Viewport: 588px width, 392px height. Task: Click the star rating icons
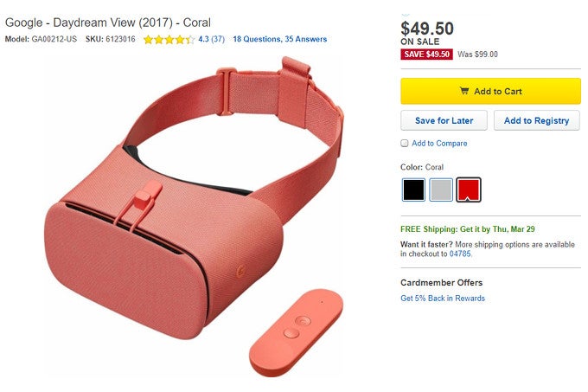tap(169, 40)
